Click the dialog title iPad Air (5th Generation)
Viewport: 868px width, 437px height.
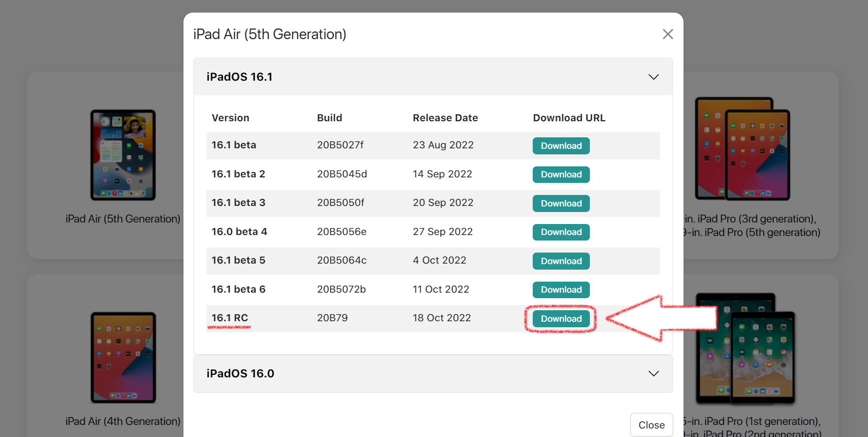pyautogui.click(x=270, y=34)
